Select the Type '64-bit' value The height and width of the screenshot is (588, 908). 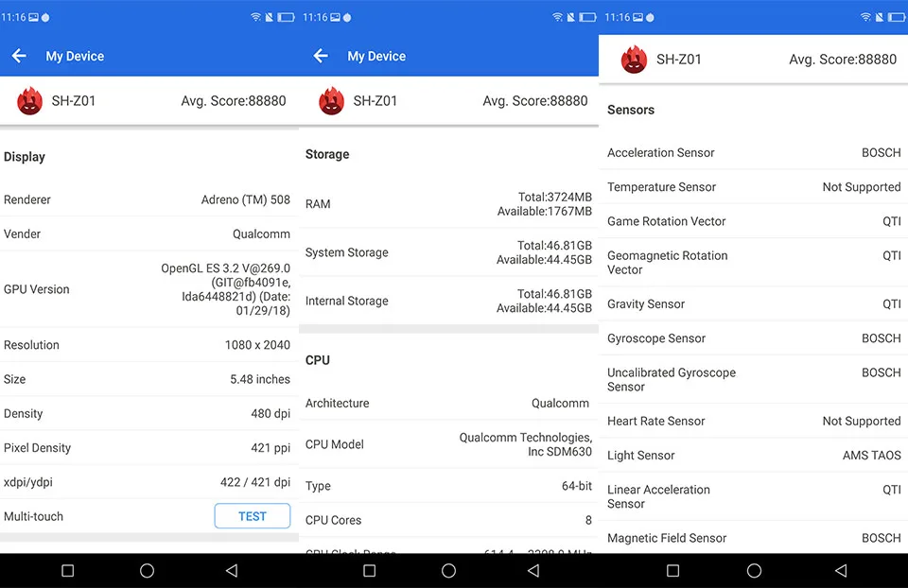click(577, 486)
